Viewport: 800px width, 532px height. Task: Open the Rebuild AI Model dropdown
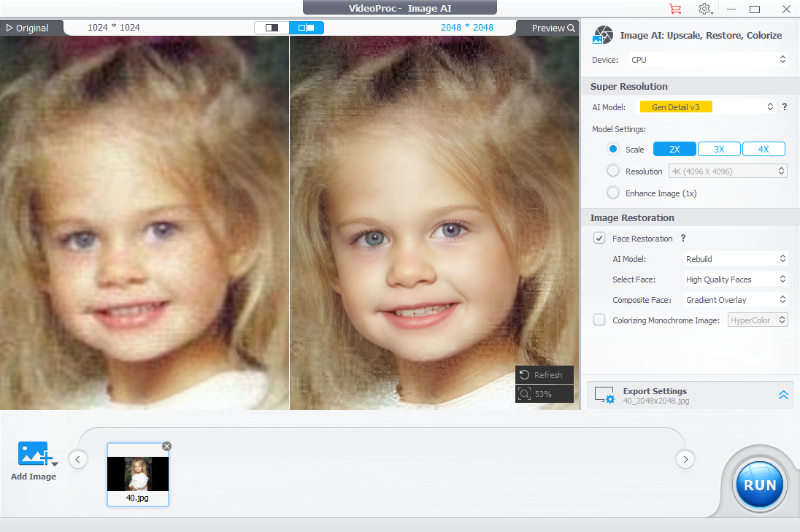[x=736, y=258]
